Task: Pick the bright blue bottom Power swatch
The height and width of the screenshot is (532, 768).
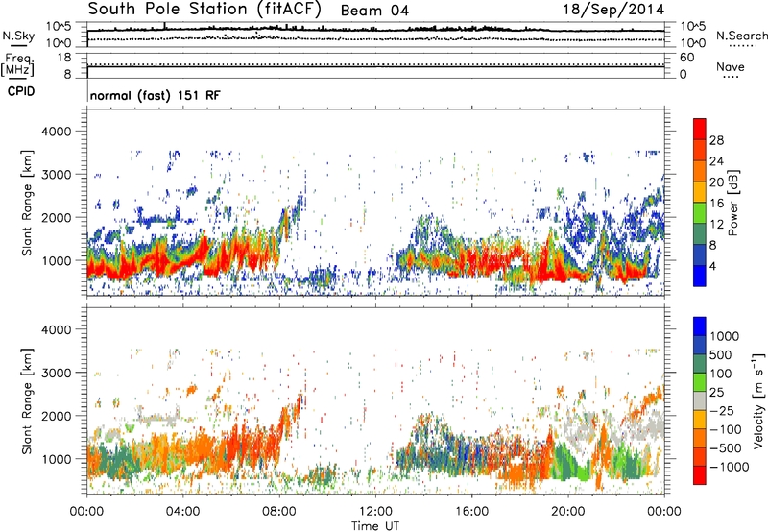Action: pos(700,276)
